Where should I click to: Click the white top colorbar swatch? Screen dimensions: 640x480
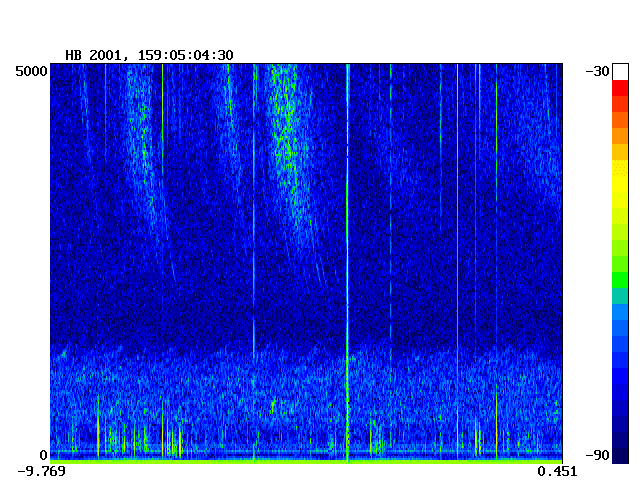(620, 72)
